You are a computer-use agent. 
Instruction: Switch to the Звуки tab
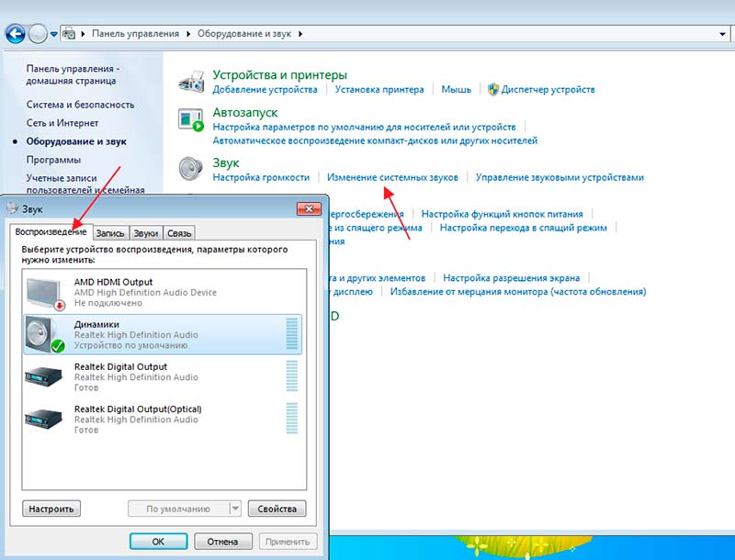(x=146, y=233)
